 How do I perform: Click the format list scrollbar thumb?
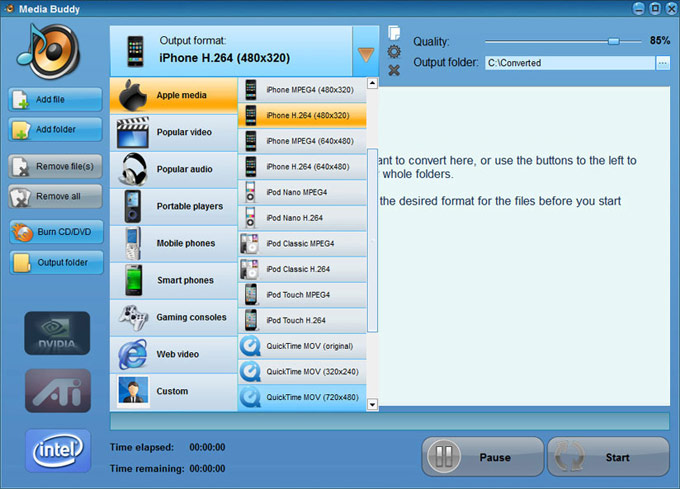click(372, 240)
